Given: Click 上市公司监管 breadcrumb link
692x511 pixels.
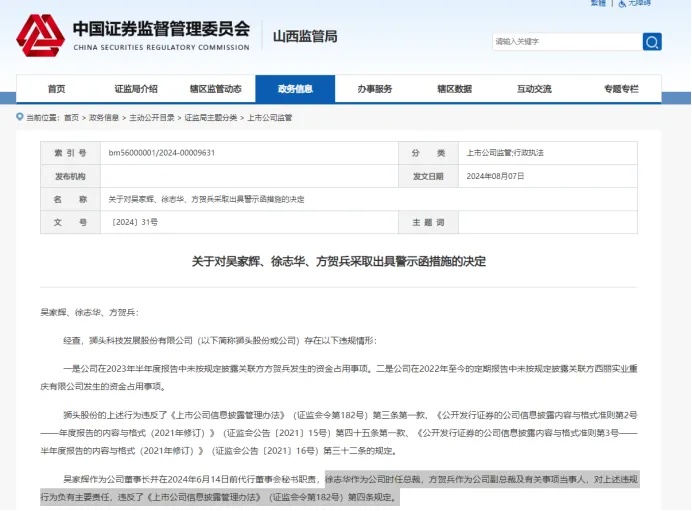Looking at the screenshot, I should click(270, 118).
